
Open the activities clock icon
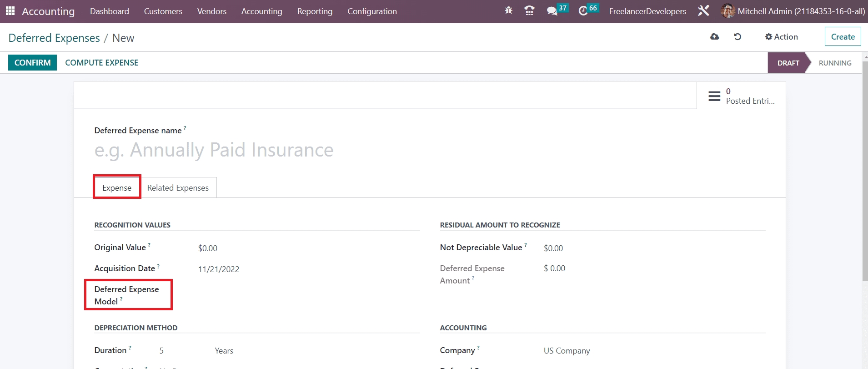click(583, 11)
